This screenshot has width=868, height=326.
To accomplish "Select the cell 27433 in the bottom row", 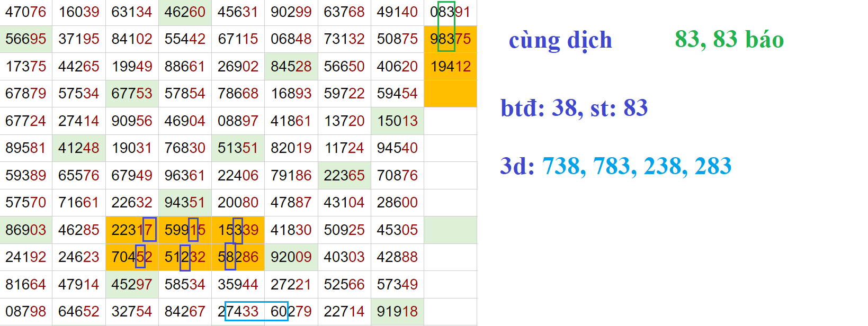I will [x=238, y=312].
